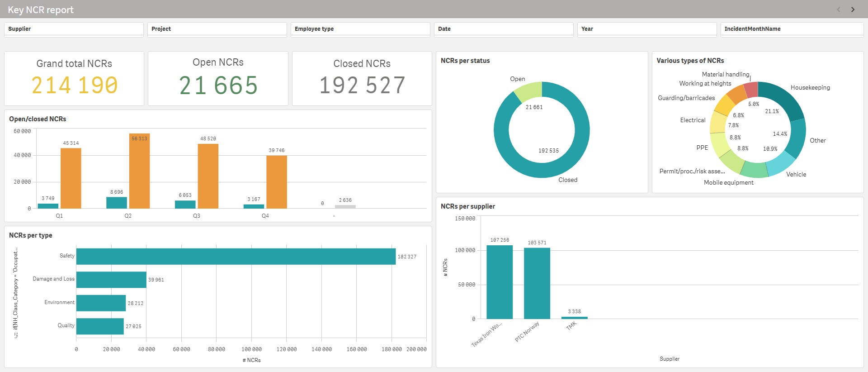Image resolution: width=868 pixels, height=372 pixels.
Task: Go to the previous sheet arrow
Action: tap(839, 10)
